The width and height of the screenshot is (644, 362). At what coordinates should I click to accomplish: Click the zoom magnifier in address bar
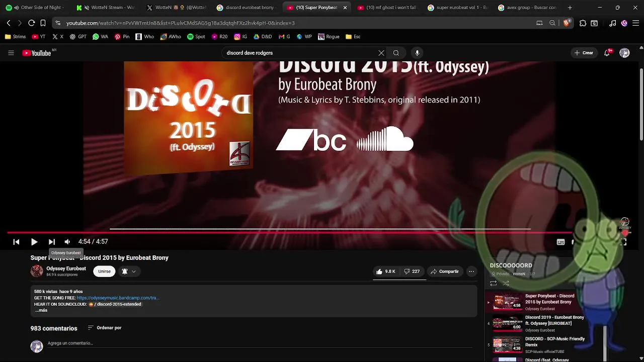tap(552, 23)
